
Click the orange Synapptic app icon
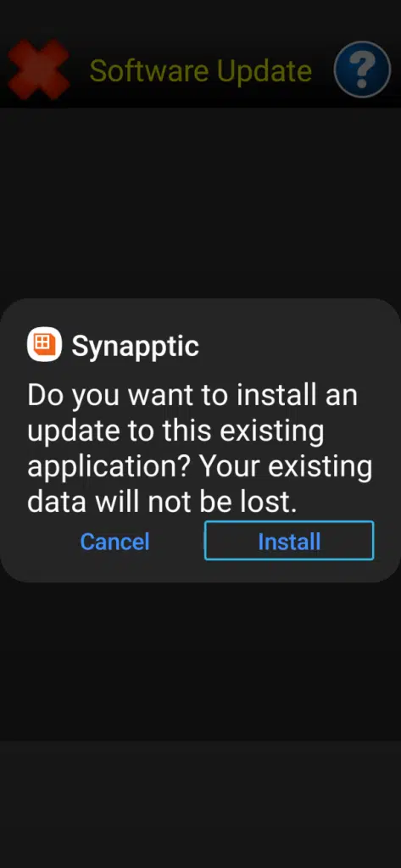click(x=44, y=344)
